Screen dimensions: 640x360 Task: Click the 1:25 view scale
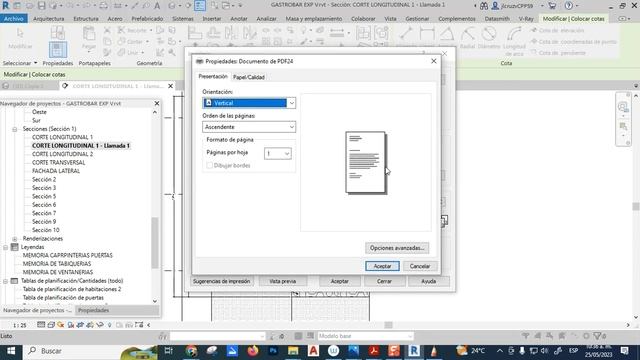(x=20, y=325)
